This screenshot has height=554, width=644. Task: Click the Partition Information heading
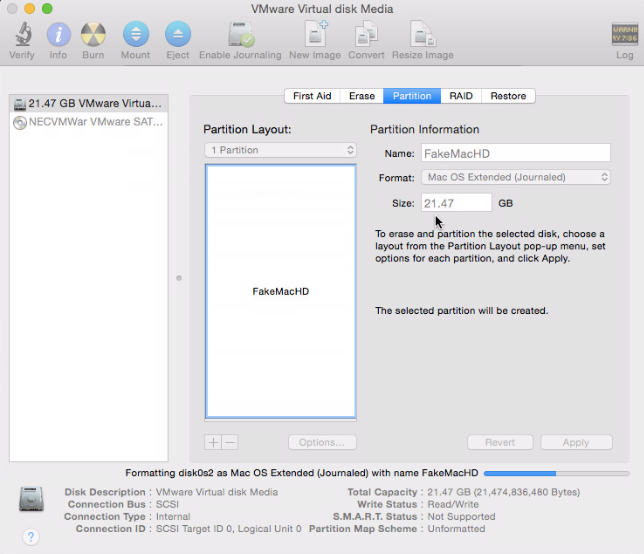click(425, 129)
